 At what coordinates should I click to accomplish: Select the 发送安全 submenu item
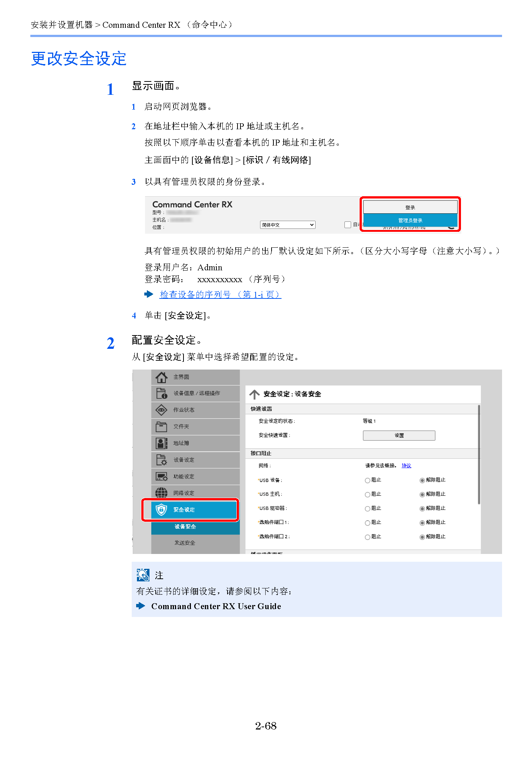tap(195, 543)
